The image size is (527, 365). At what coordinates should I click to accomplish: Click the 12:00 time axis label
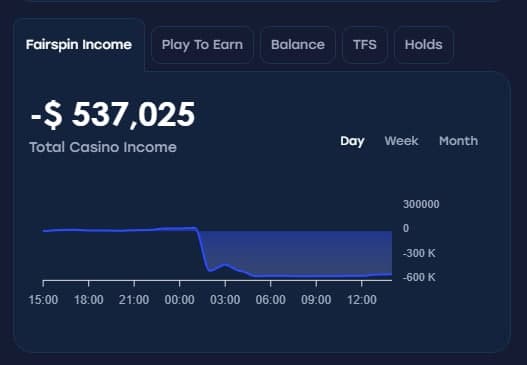[x=362, y=299]
